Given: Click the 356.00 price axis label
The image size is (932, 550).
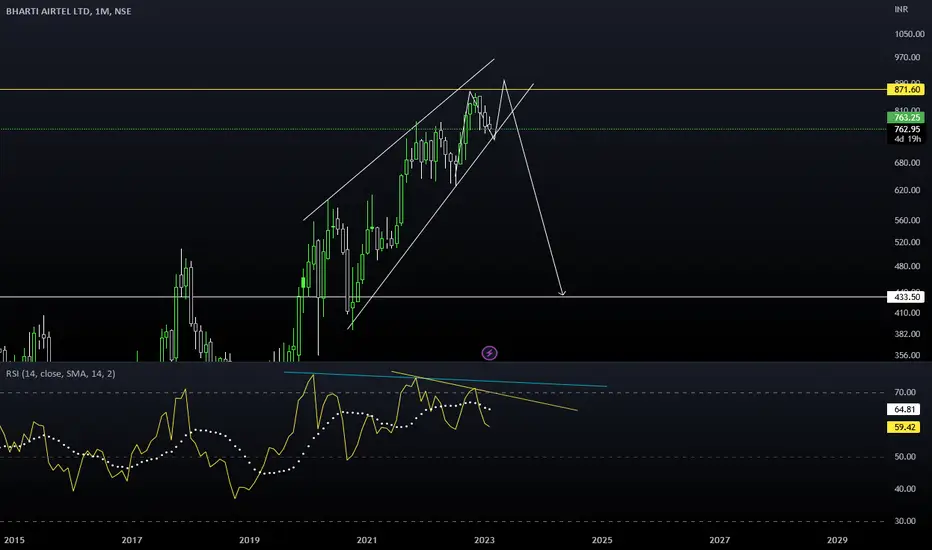Looking at the screenshot, I should [907, 355].
